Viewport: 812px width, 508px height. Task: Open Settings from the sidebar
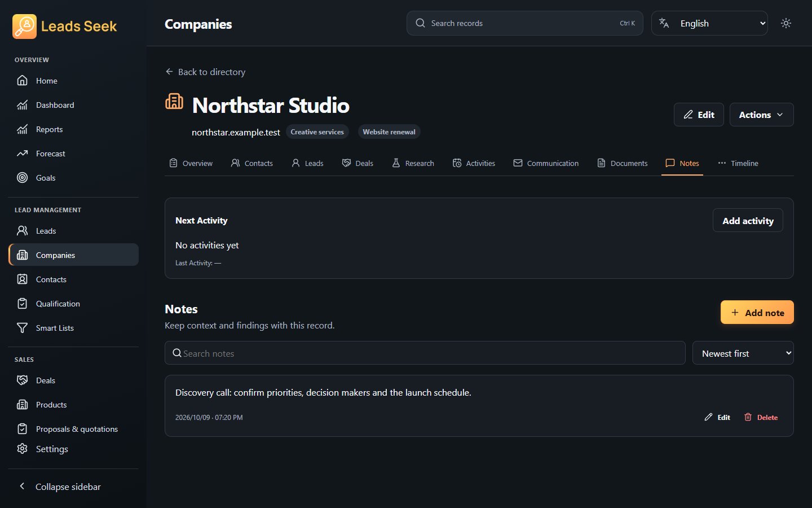73,449
